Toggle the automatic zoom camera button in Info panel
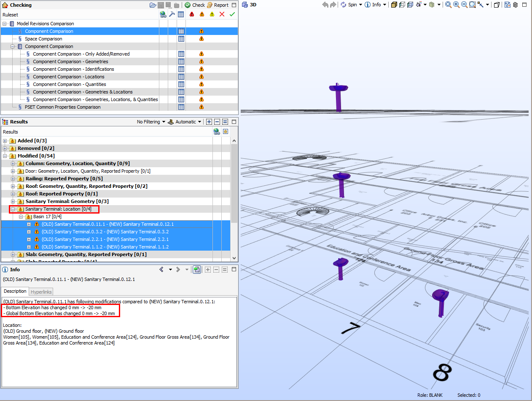532x401 pixels. click(x=197, y=269)
